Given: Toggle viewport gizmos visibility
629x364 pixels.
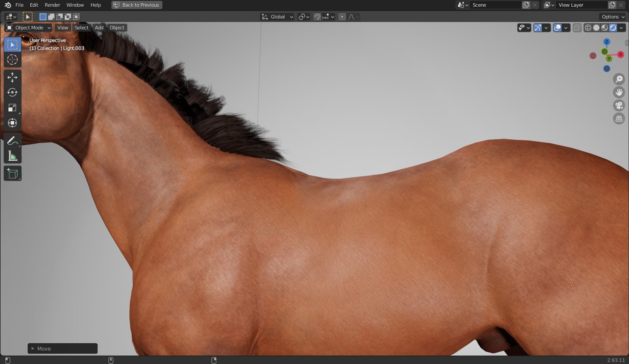Looking at the screenshot, I should 538,28.
